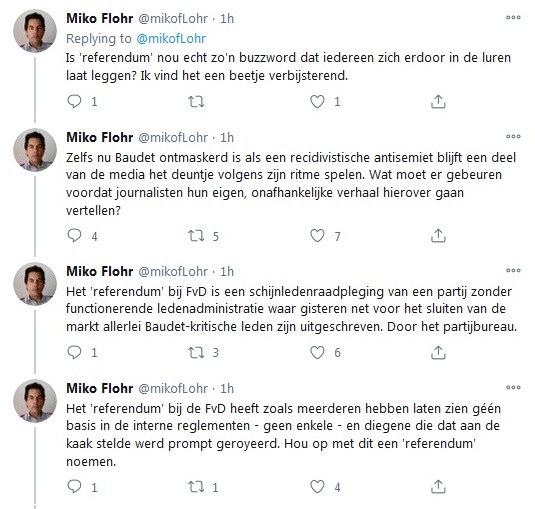Screen dimensions: 535x509
Task: Open the @mikofLohr link in 'Replying to'
Action: [171, 39]
